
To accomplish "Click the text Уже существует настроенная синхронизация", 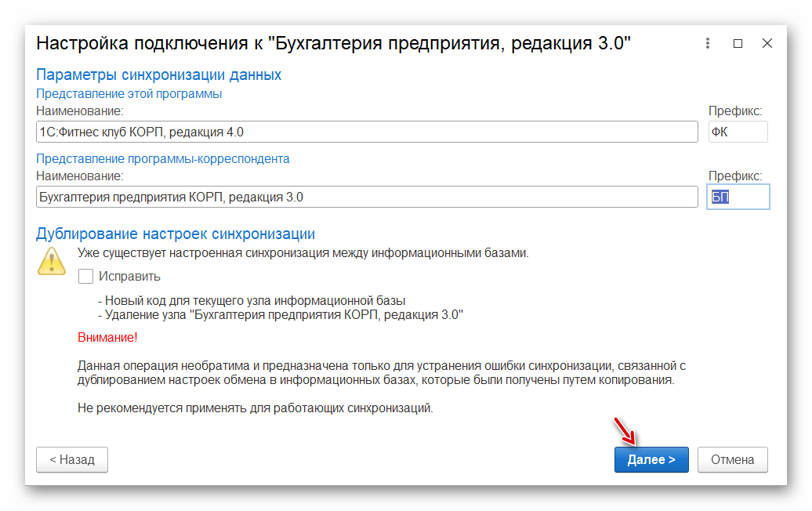I will (x=303, y=253).
